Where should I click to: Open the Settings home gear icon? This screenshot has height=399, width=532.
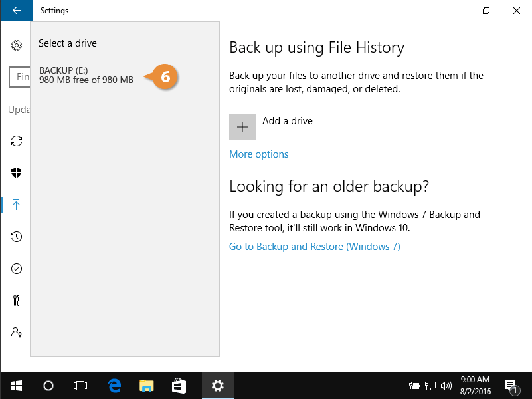(17, 45)
